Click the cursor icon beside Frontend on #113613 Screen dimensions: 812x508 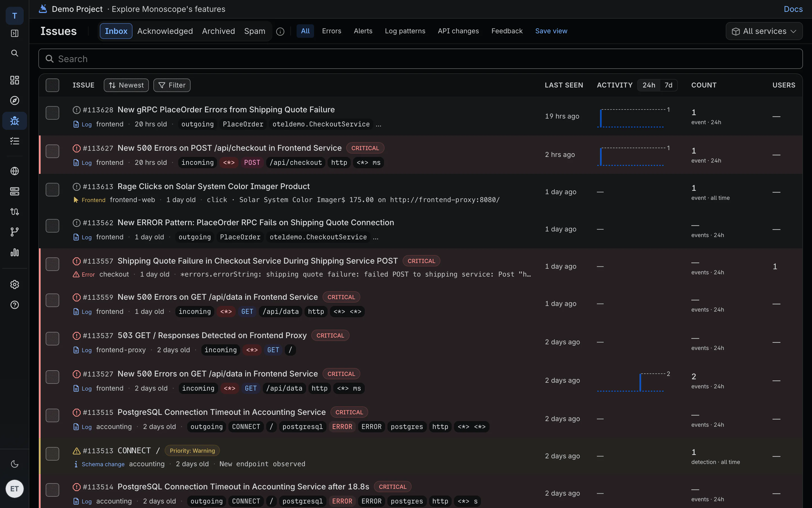click(76, 200)
